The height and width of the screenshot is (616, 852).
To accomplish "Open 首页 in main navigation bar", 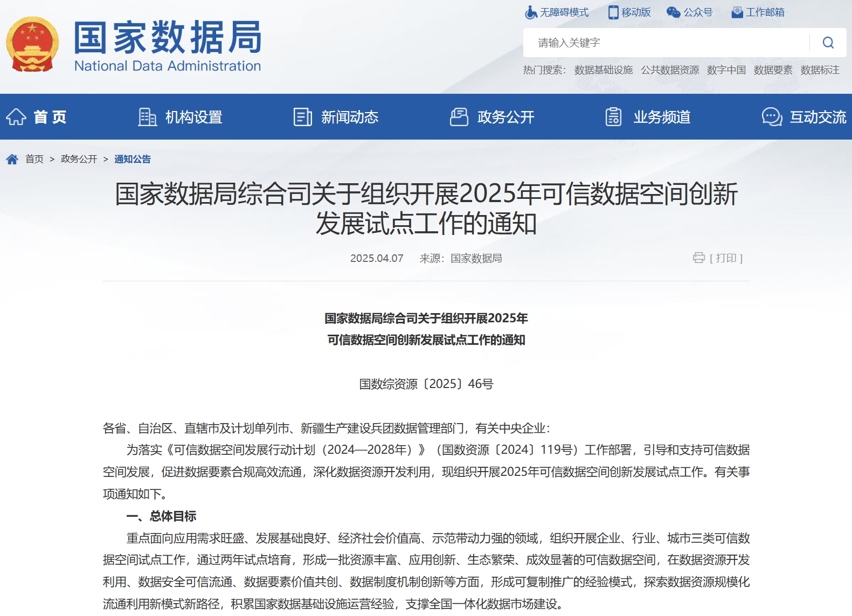I will pyautogui.click(x=50, y=117).
